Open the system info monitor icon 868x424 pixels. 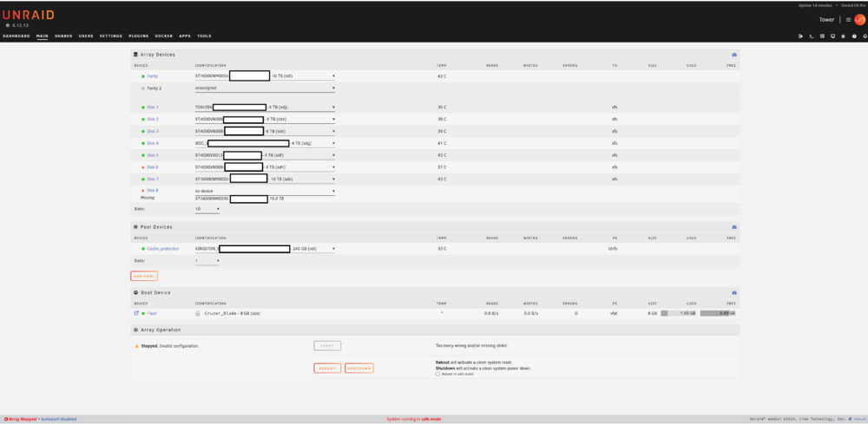[832, 36]
